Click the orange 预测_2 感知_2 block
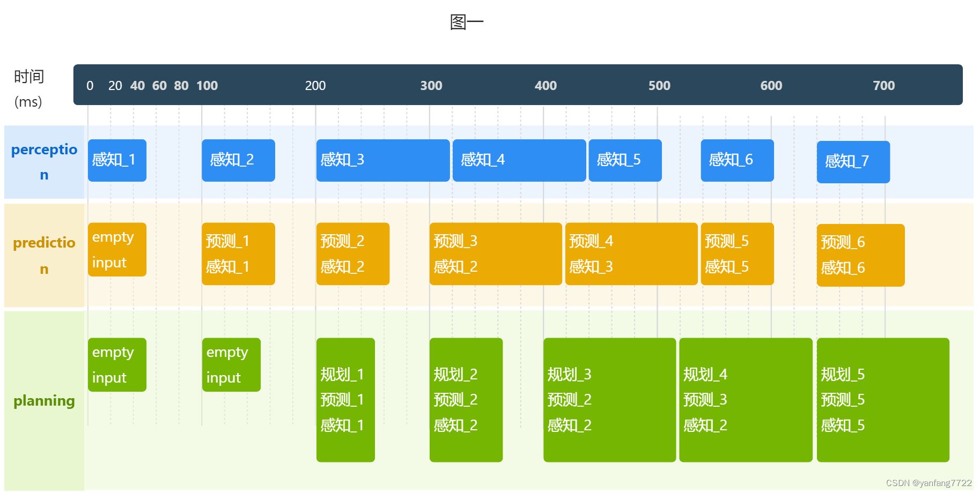980x493 pixels. (353, 254)
